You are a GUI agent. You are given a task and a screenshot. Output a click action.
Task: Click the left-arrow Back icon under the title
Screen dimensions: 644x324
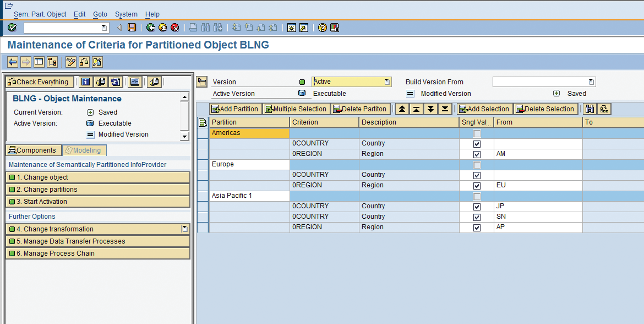coord(12,62)
